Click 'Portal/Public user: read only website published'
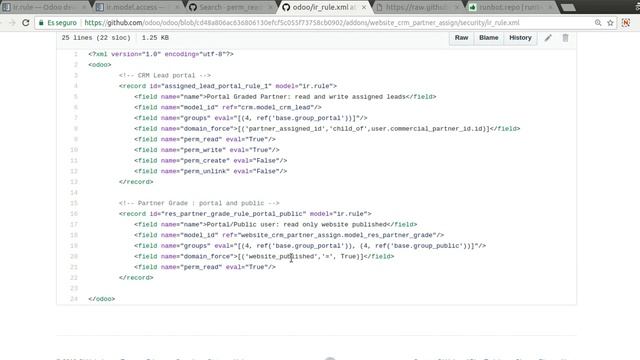The image size is (640, 360). click(296, 224)
